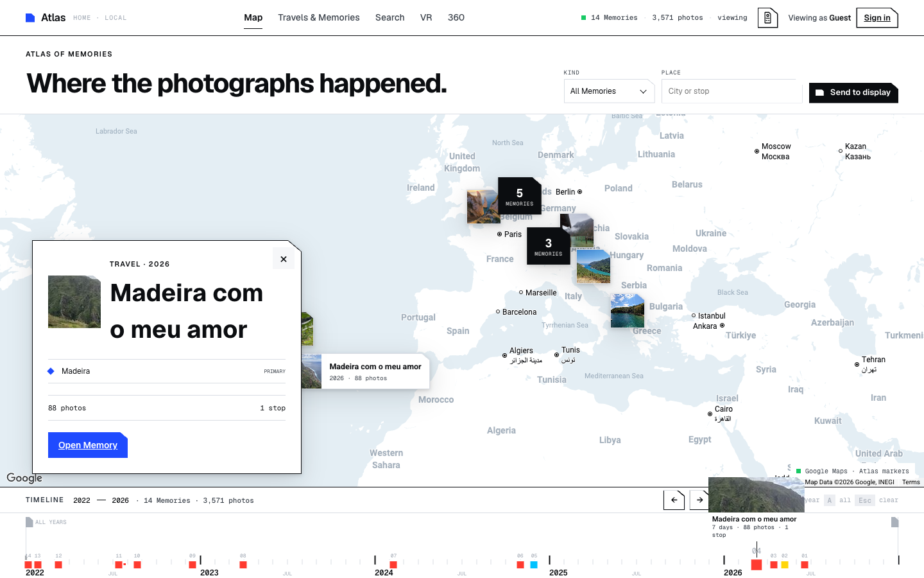924x578 pixels.
Task: Focus the City or stop place field
Action: click(x=732, y=91)
